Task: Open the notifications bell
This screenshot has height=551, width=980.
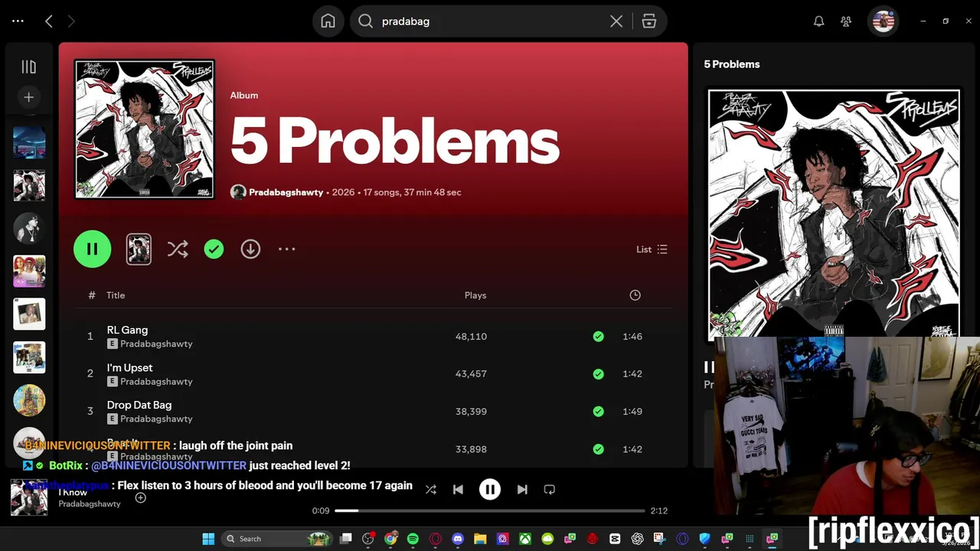Action: point(818,21)
